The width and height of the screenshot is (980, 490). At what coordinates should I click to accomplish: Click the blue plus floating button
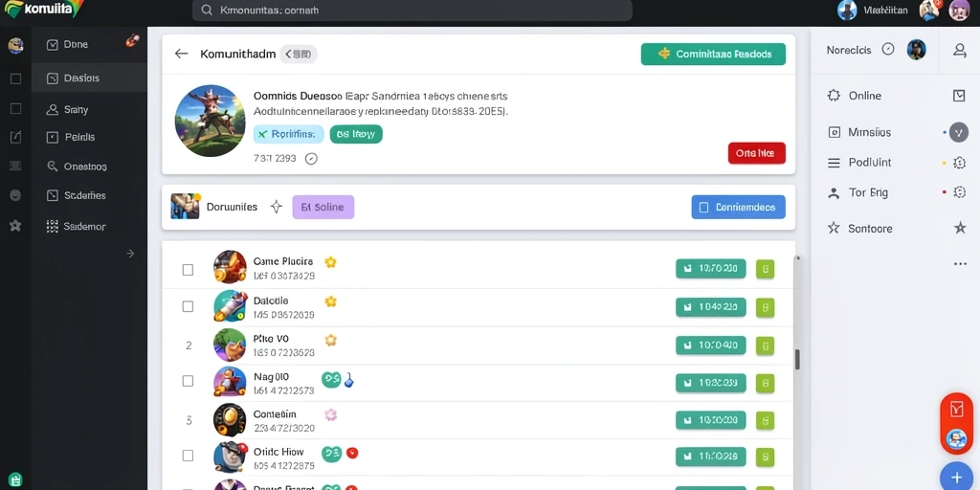957,479
